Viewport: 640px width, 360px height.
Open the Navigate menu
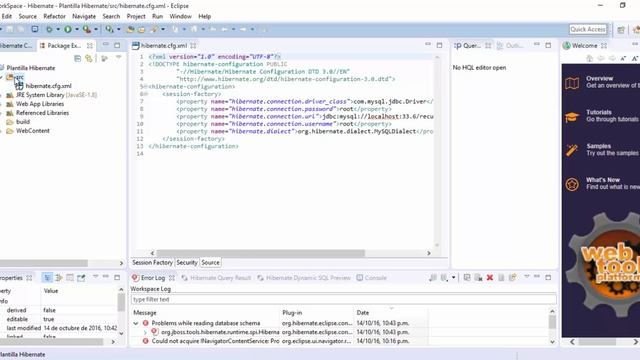[84, 16]
